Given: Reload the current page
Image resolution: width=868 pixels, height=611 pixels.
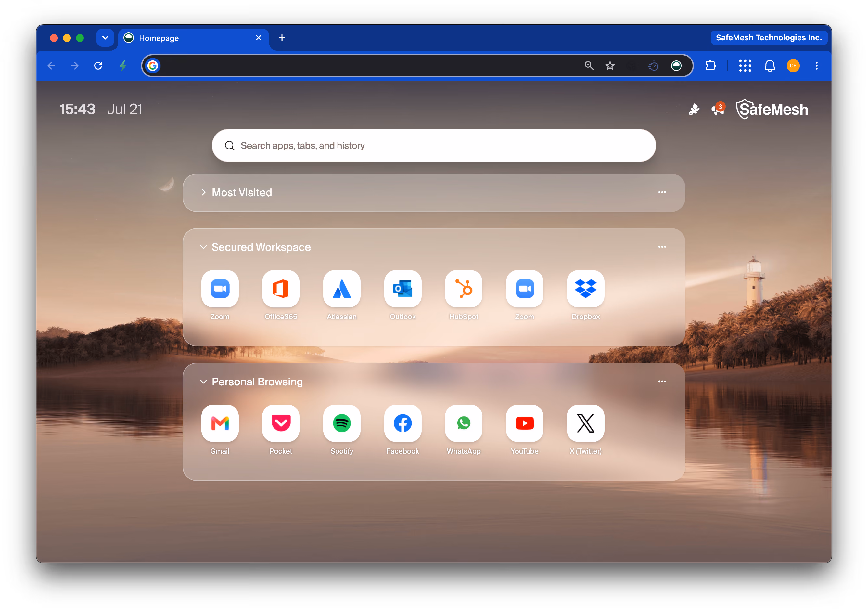Looking at the screenshot, I should [x=98, y=66].
